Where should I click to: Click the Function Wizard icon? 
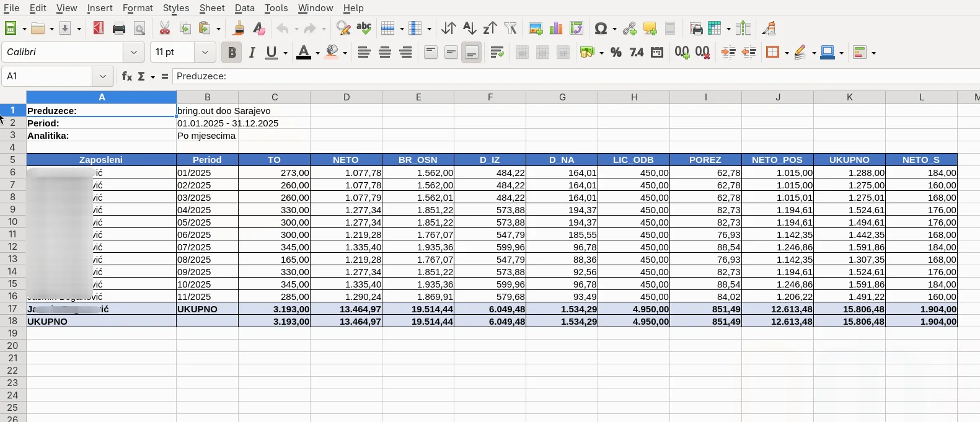[x=126, y=77]
